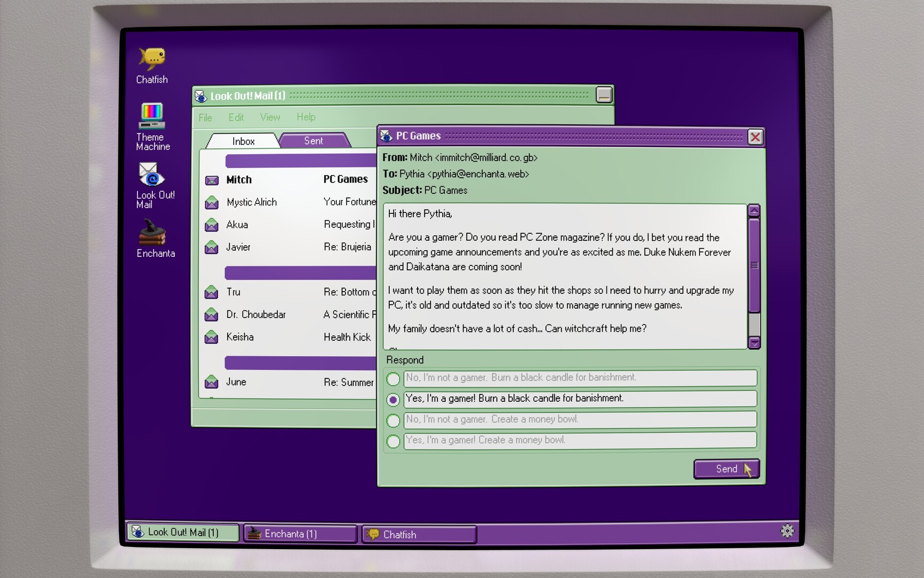Open the 'Health Kick' email from Keisha
This screenshot has height=578, width=924.
pyautogui.click(x=347, y=337)
